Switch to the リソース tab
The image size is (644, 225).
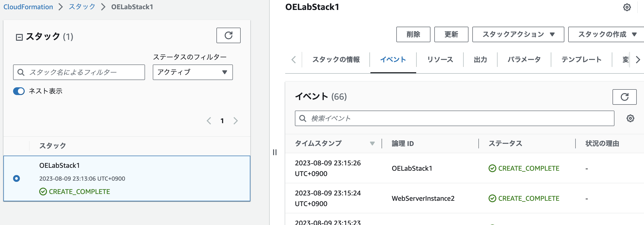[440, 60]
